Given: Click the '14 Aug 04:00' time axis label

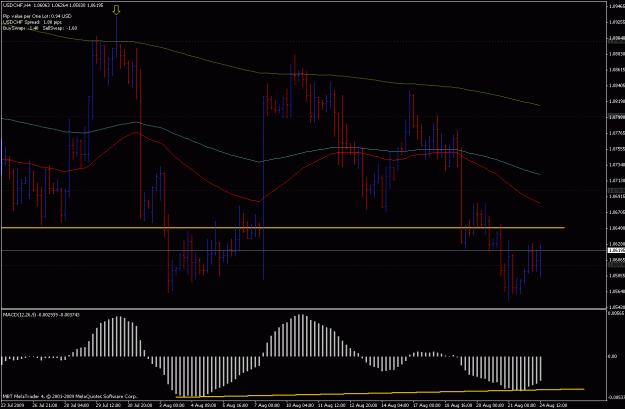Looking at the screenshot, I should pyautogui.click(x=393, y=405).
